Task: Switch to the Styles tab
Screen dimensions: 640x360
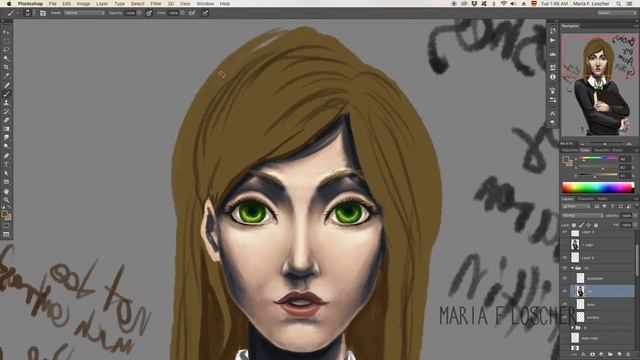Action: [x=617, y=150]
